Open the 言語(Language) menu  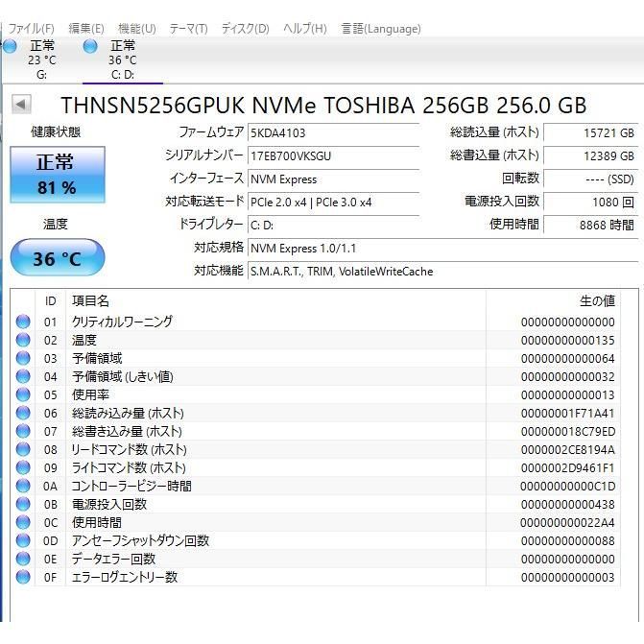point(381,29)
